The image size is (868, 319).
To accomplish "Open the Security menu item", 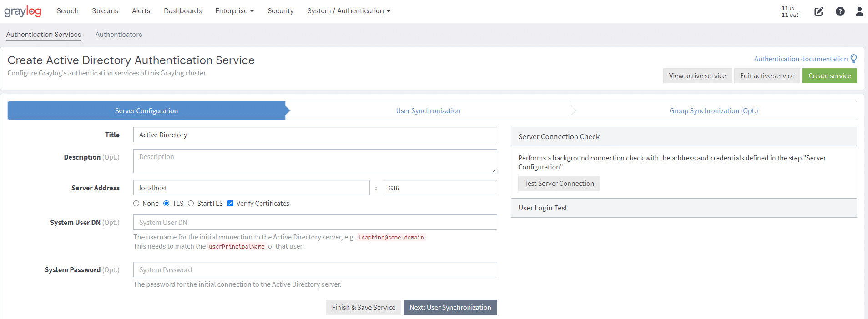I will (281, 11).
